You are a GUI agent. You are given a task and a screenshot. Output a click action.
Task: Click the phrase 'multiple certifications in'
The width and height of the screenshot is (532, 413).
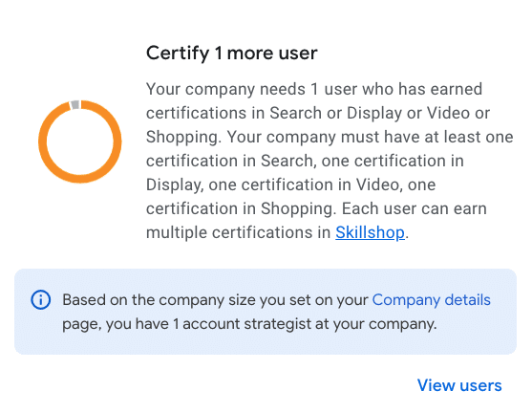click(238, 232)
